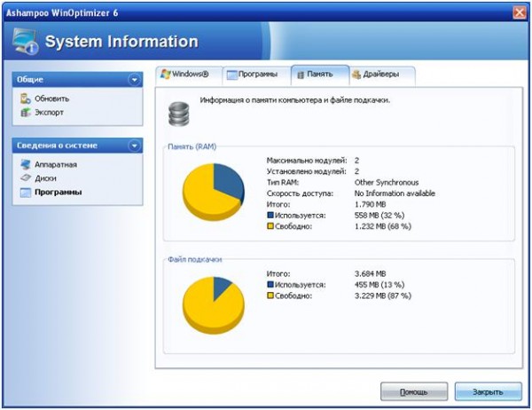532x410 pixels.
Task: Open the Драйверы tab
Action: tap(381, 75)
